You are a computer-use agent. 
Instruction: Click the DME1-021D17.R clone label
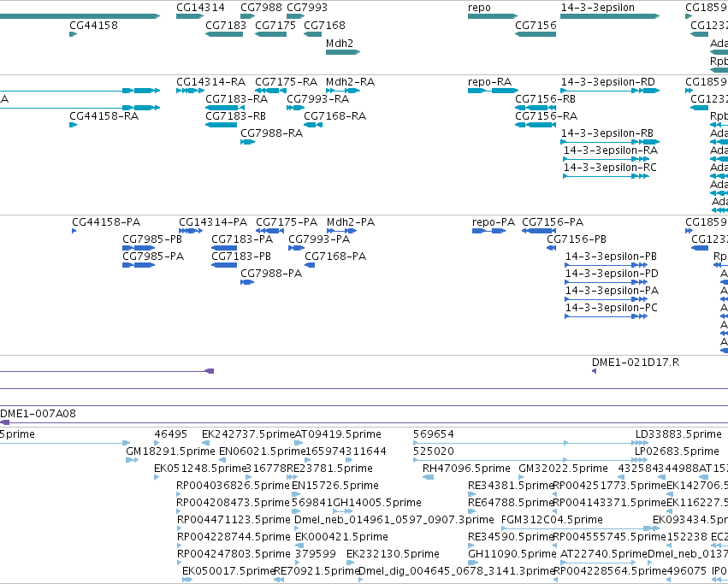click(x=635, y=363)
